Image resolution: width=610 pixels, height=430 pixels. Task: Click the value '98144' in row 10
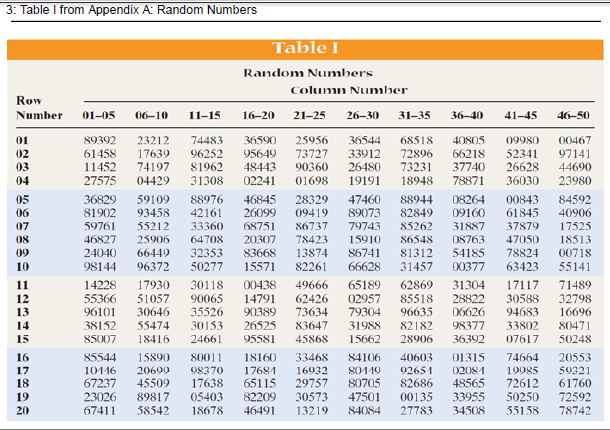pyautogui.click(x=100, y=267)
